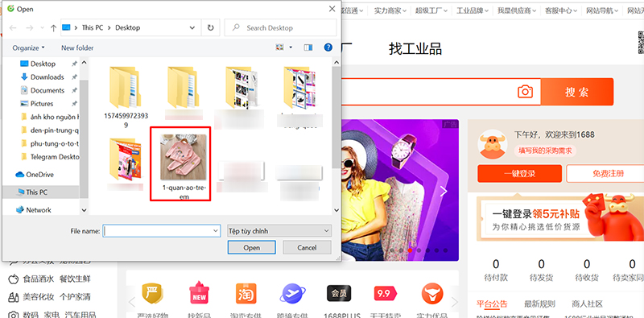Advance banner with right arrow
This screenshot has width=644, height=318.
(444, 191)
